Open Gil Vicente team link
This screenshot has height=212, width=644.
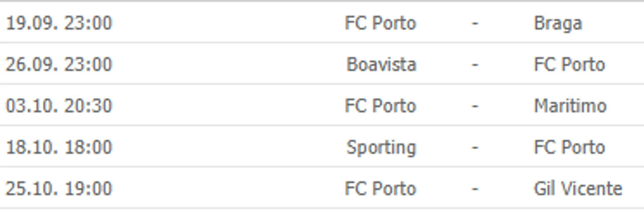pos(578,189)
